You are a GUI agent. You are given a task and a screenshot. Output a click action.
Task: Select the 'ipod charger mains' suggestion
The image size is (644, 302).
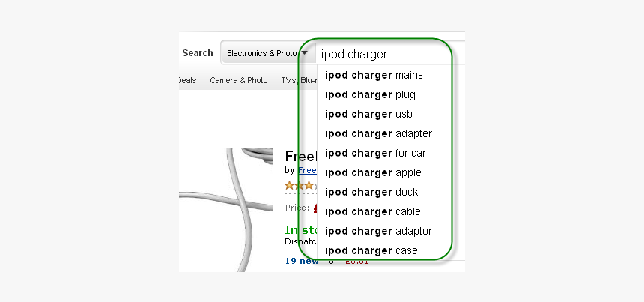point(374,75)
